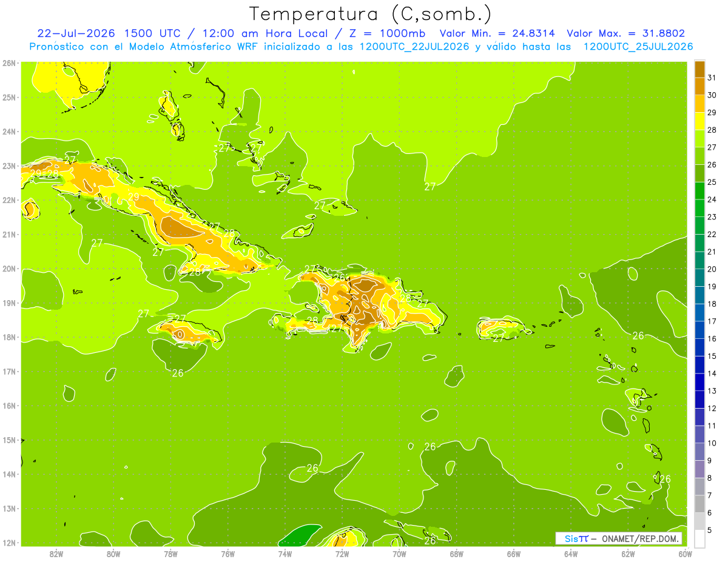
Task: Click the '82W' longitude axis label
Action: [56, 554]
